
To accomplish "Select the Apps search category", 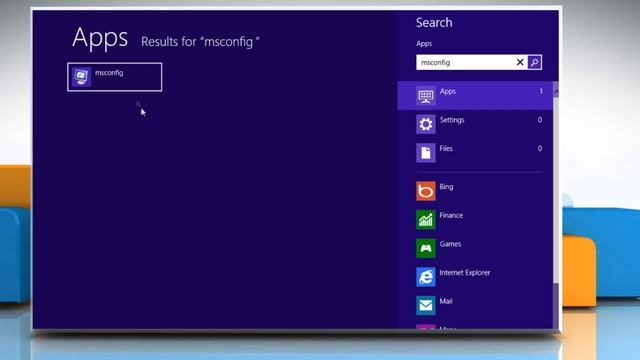I will (475, 96).
